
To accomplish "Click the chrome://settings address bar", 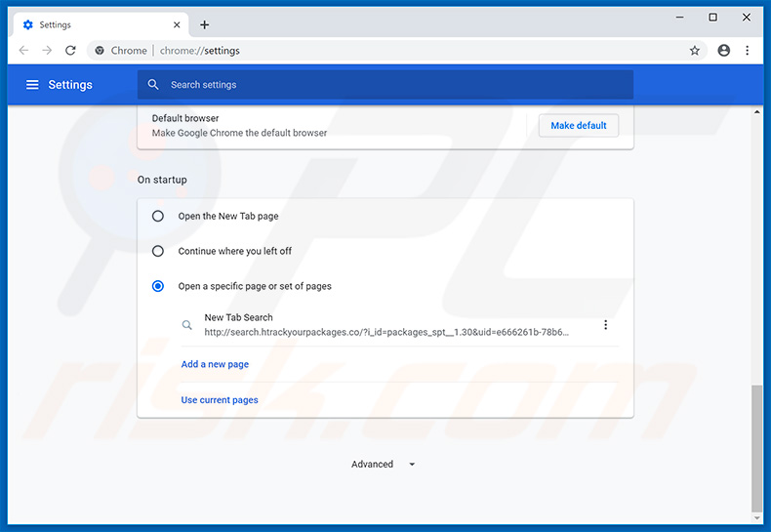I will [x=396, y=50].
